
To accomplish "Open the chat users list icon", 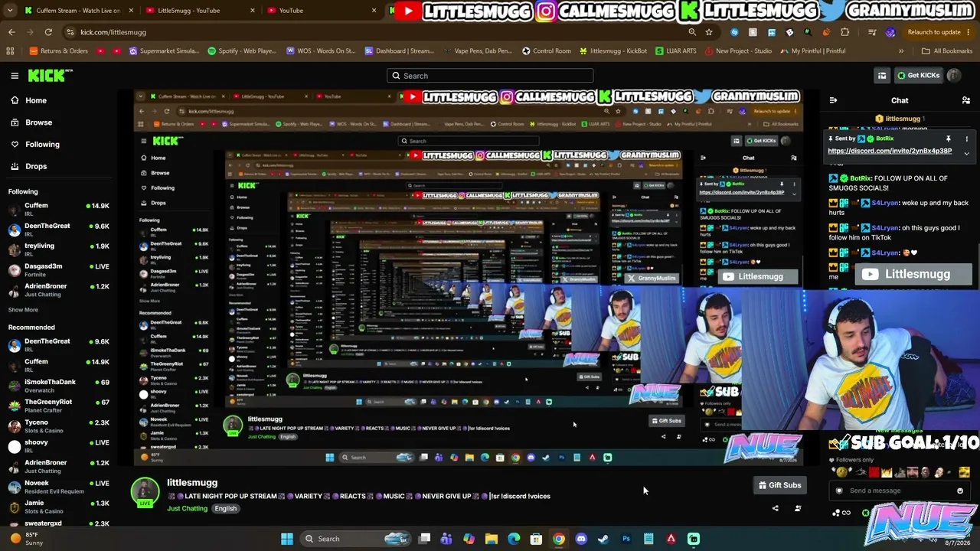I will point(966,100).
